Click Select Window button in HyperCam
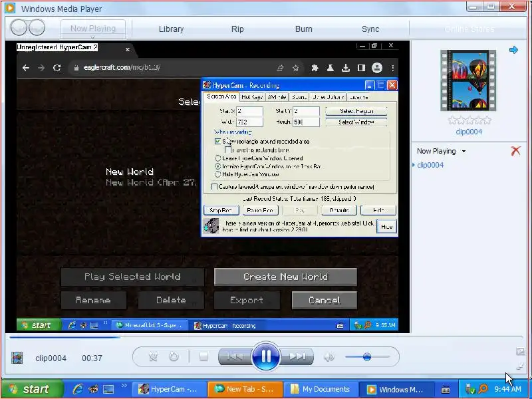Screen dimensions: 532x399 coord(356,122)
